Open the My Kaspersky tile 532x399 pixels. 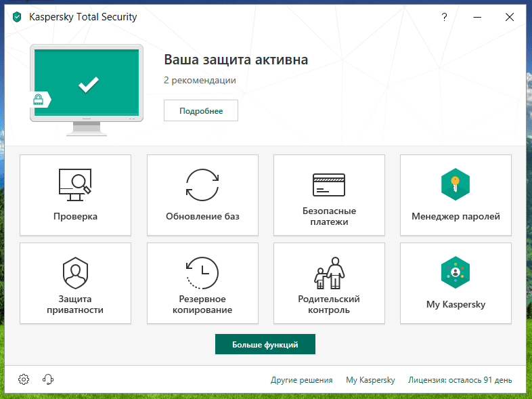click(456, 283)
